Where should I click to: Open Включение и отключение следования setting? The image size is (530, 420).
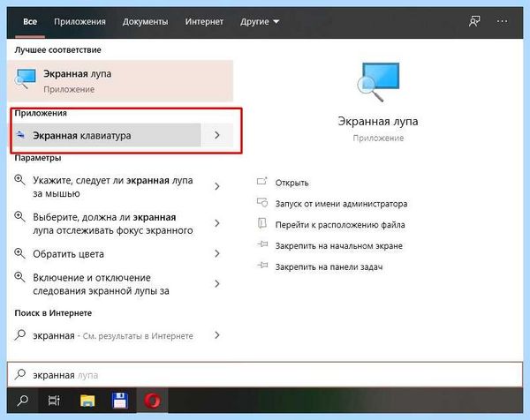pyautogui.click(x=101, y=284)
